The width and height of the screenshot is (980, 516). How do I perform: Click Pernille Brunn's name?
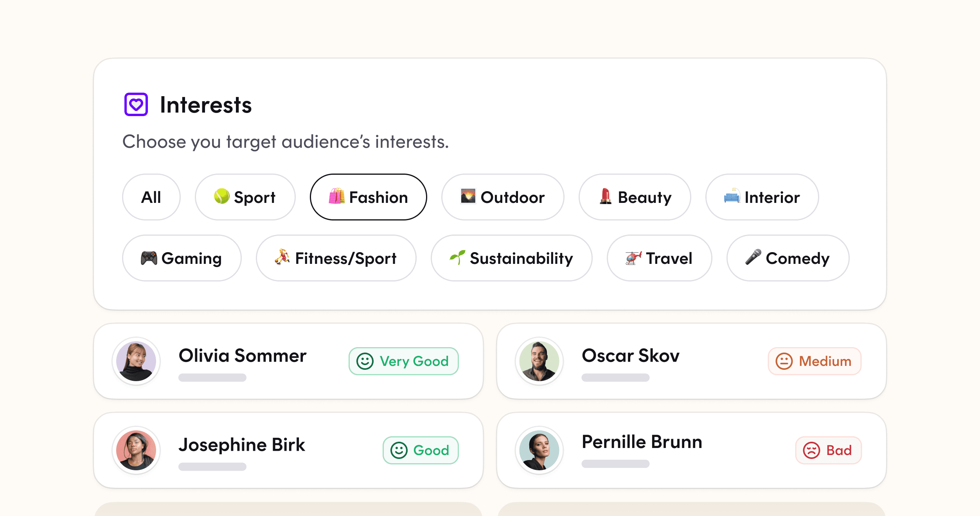pos(642,442)
